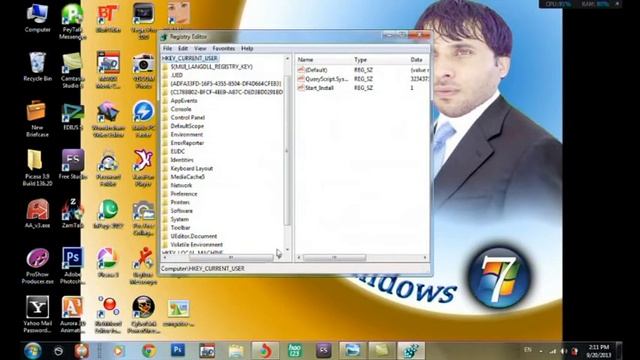Image resolution: width=640 pixels, height=360 pixels.
Task: Open the PeyTalk Messenger desktop shortcut
Action: pos(72,21)
